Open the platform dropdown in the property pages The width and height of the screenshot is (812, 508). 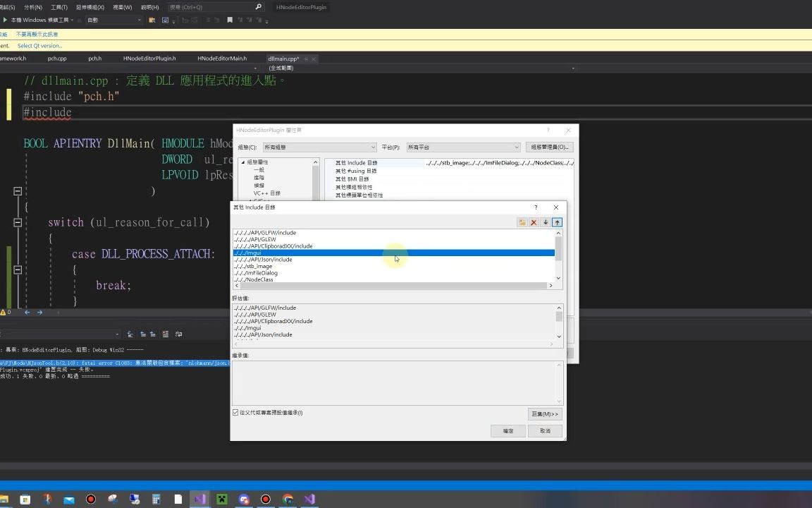(x=463, y=147)
